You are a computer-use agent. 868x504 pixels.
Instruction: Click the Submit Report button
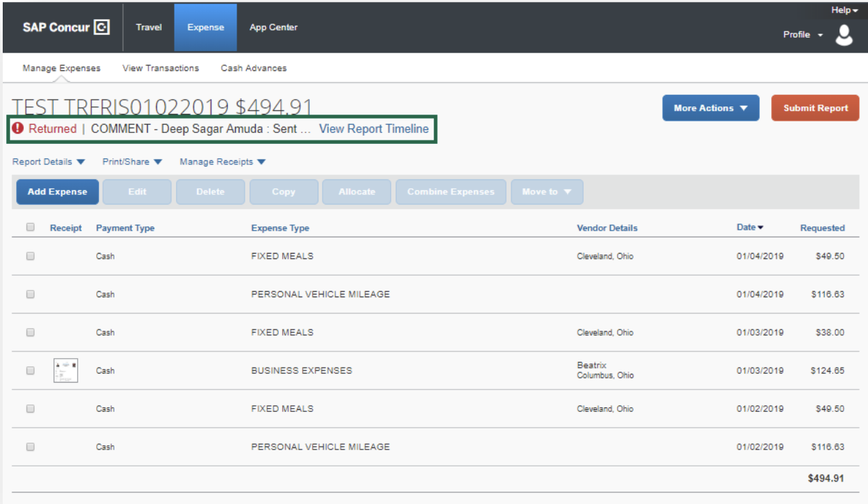point(815,108)
